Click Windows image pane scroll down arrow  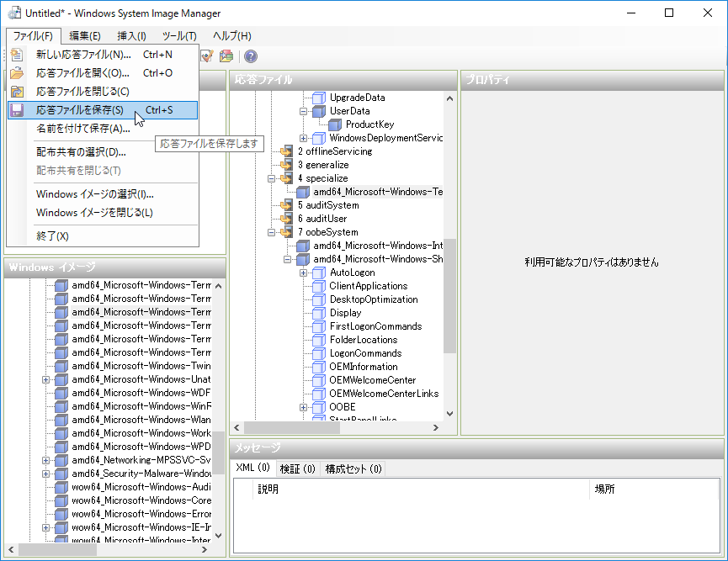click(219, 536)
